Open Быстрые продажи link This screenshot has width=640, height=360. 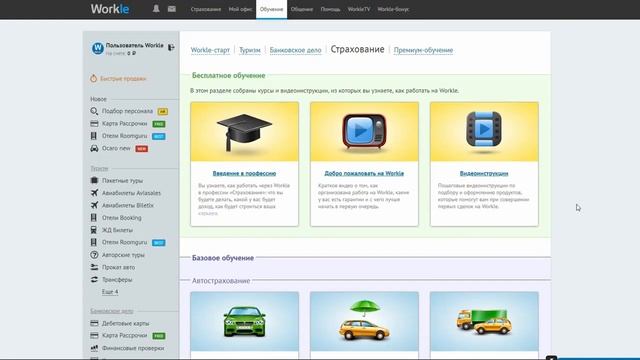click(x=123, y=78)
